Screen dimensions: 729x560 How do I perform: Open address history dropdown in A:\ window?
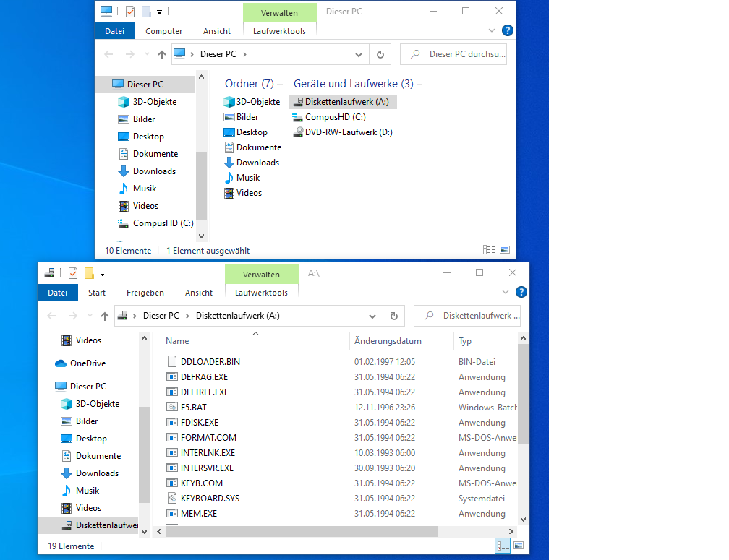(x=372, y=316)
